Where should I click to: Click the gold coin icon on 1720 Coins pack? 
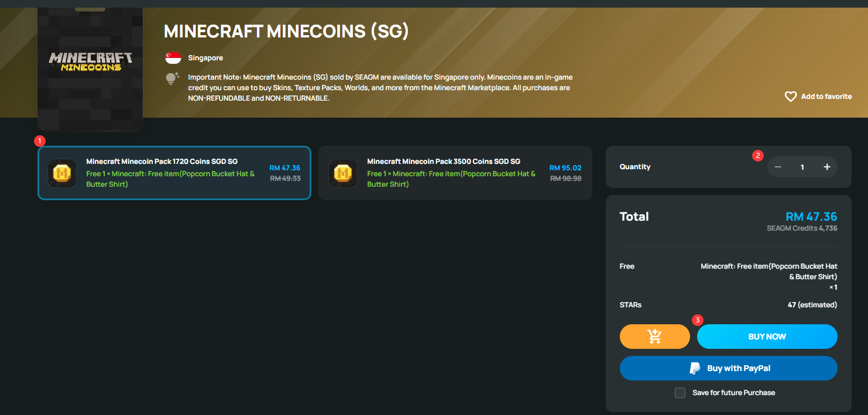tap(62, 173)
